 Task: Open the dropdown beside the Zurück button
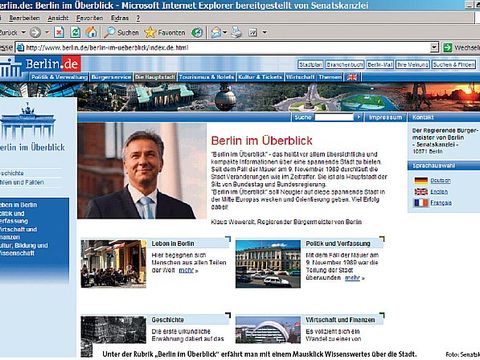[24, 32]
